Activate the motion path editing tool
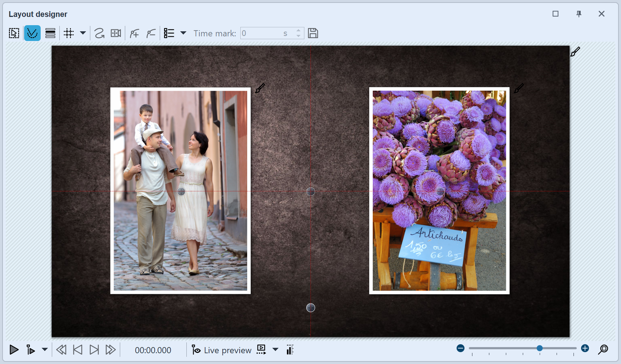 point(32,33)
